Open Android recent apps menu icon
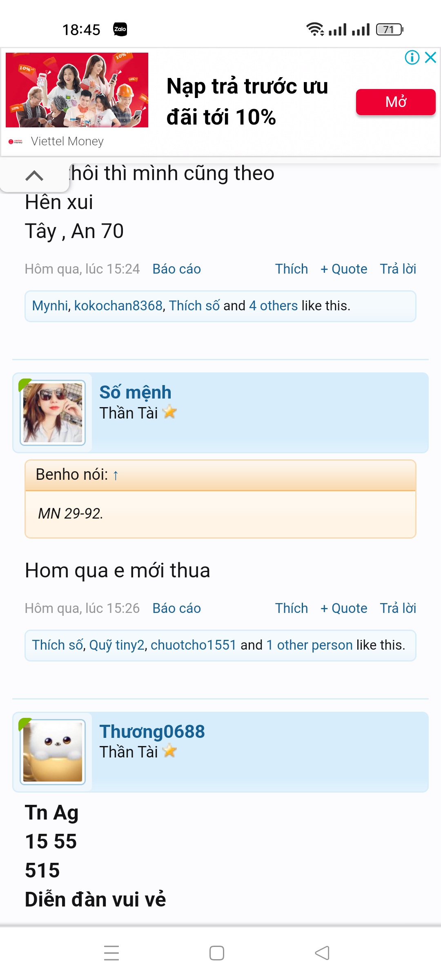Image resolution: width=441 pixels, height=980 pixels. (111, 953)
